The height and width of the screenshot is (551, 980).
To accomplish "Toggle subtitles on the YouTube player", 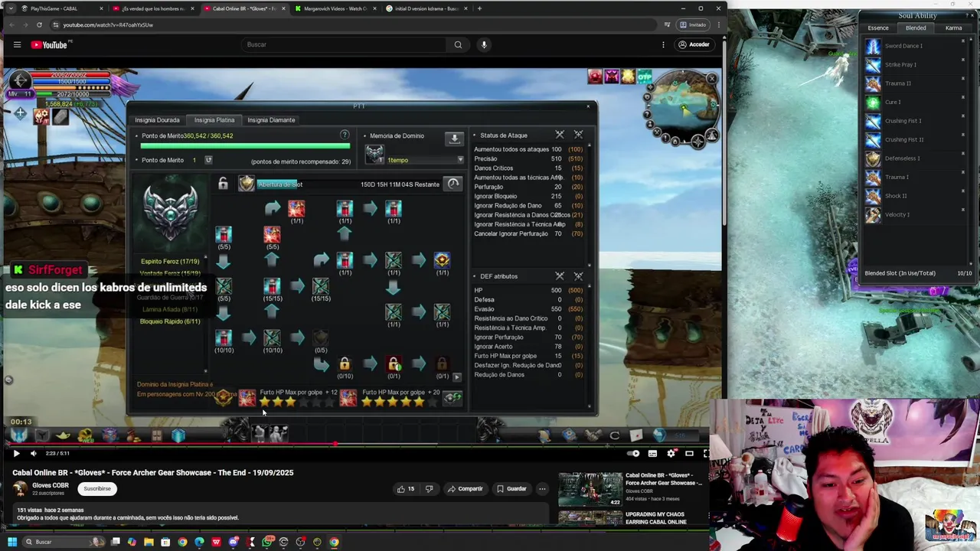I will (x=652, y=453).
